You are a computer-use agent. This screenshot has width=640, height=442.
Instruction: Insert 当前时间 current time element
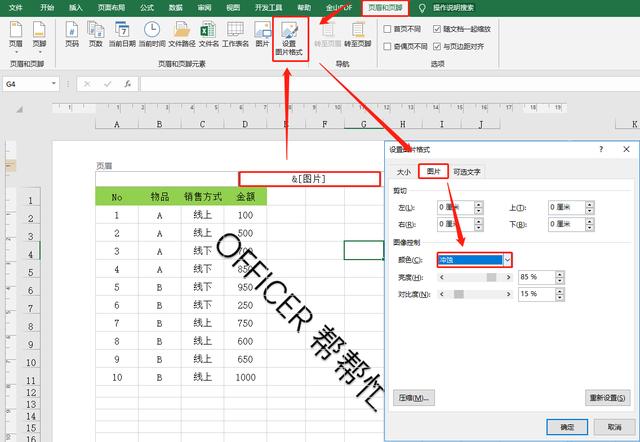click(152, 34)
